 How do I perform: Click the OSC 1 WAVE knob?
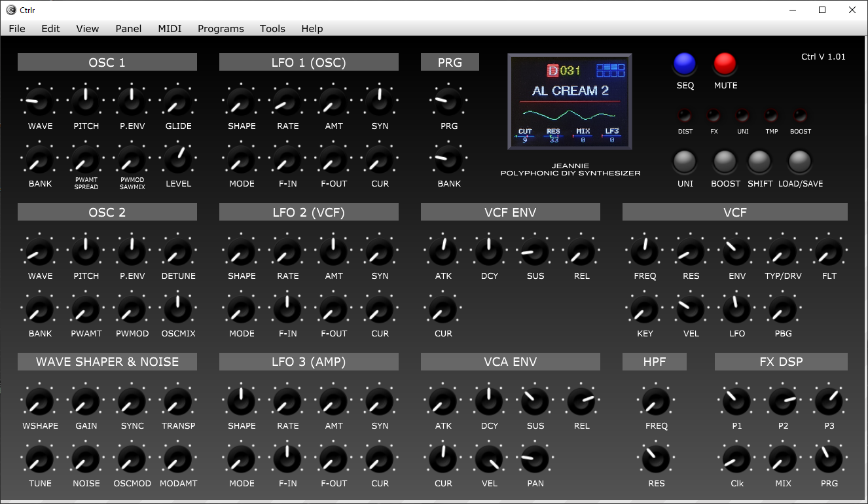(x=40, y=102)
